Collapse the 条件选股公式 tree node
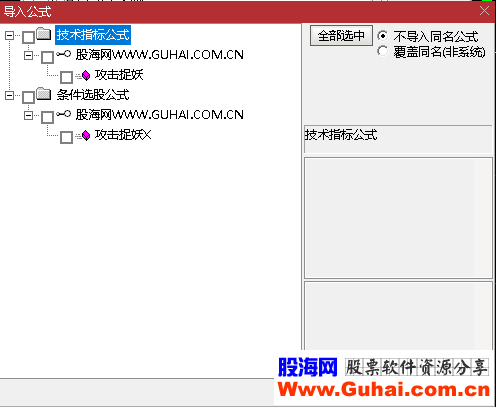Screen dimensions: 496x407 pyautogui.click(x=10, y=96)
